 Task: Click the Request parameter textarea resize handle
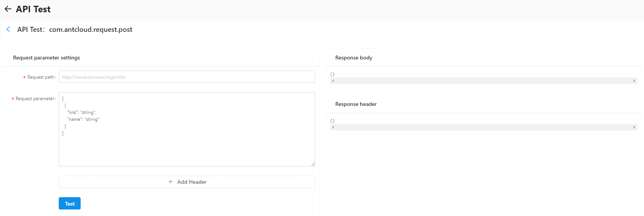pos(313,164)
